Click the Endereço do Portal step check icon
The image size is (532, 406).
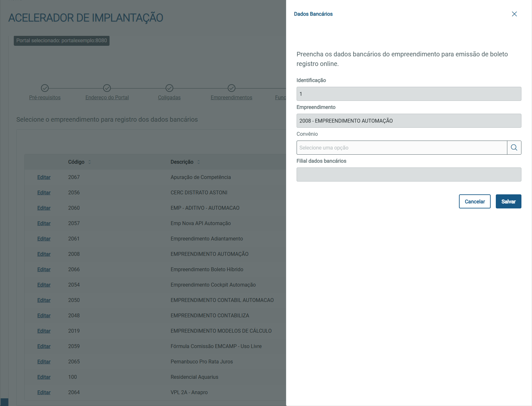tap(107, 88)
